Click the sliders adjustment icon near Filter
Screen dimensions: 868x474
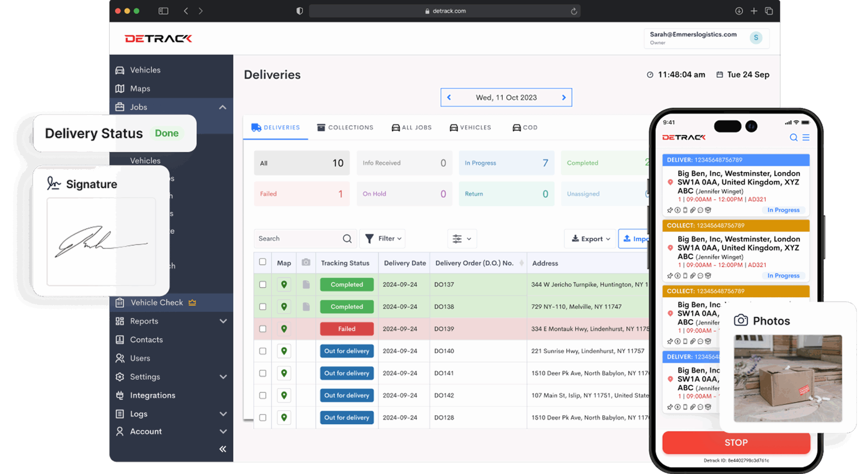(458, 239)
